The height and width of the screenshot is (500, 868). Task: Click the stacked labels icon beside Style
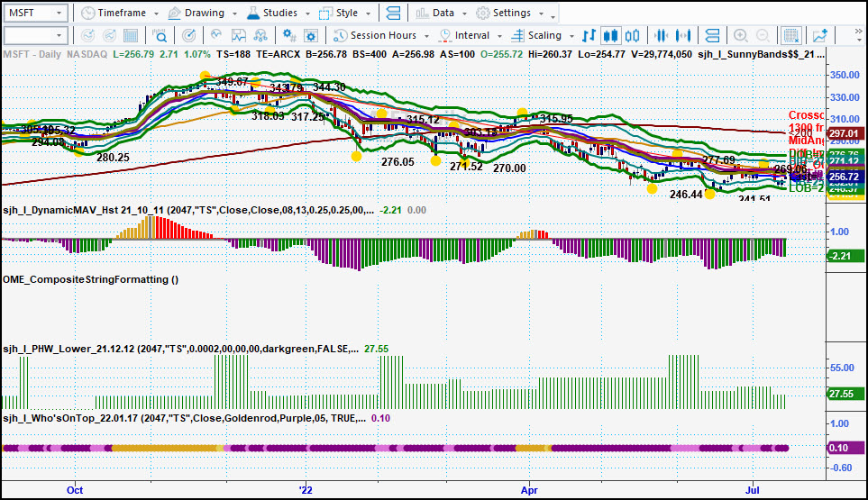[393, 13]
